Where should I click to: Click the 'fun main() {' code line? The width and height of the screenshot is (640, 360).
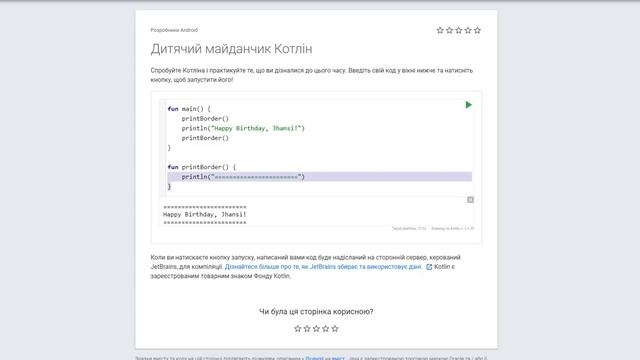189,109
